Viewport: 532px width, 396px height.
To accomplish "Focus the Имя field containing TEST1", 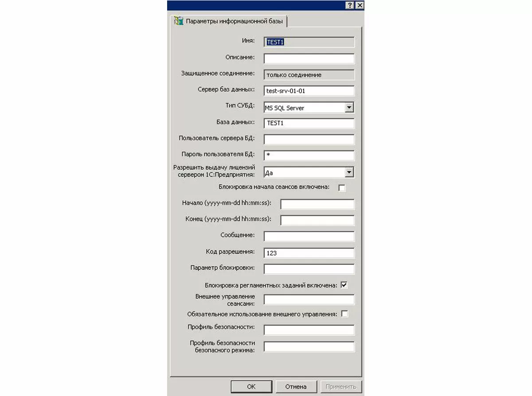I will (x=309, y=42).
